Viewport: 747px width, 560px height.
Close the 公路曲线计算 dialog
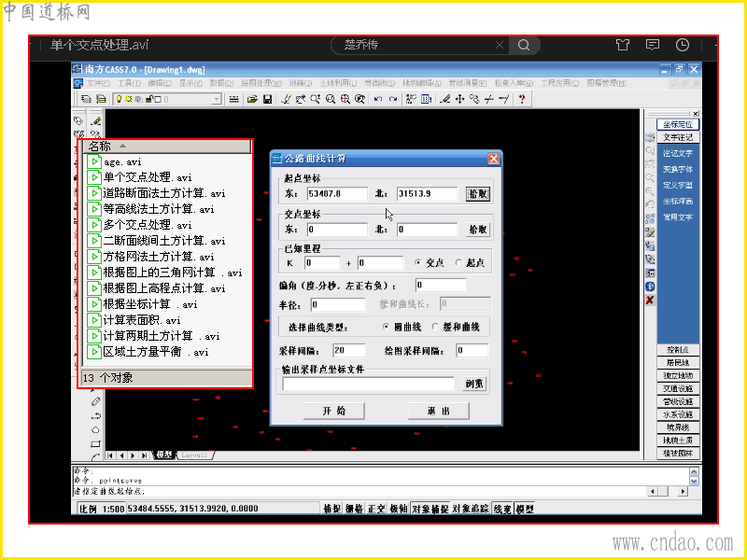(x=494, y=159)
